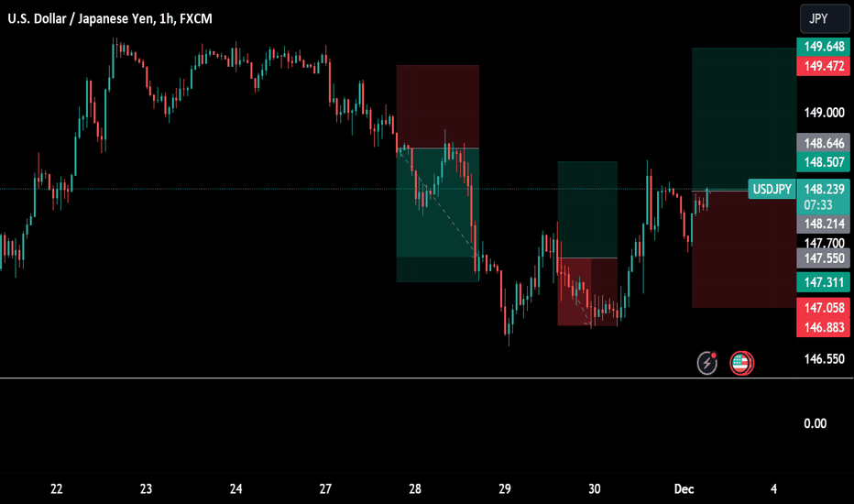
Task: Click the Dec label on time axis
Action: (x=684, y=488)
